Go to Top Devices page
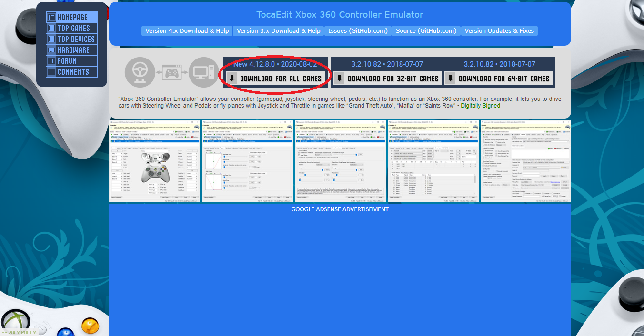 point(72,39)
